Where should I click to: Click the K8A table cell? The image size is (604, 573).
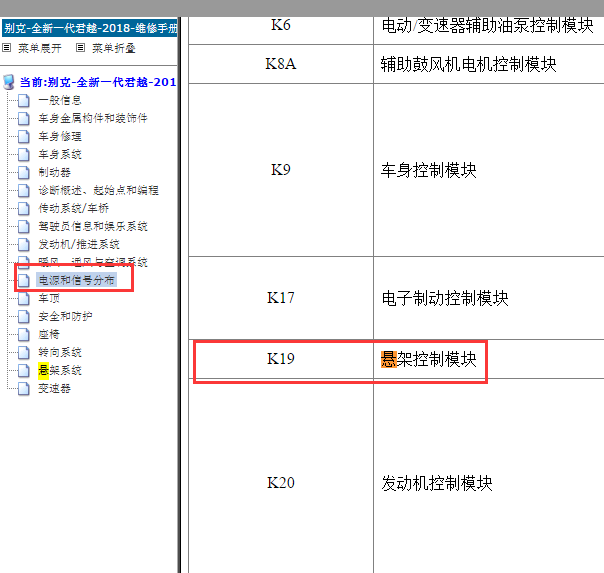281,64
